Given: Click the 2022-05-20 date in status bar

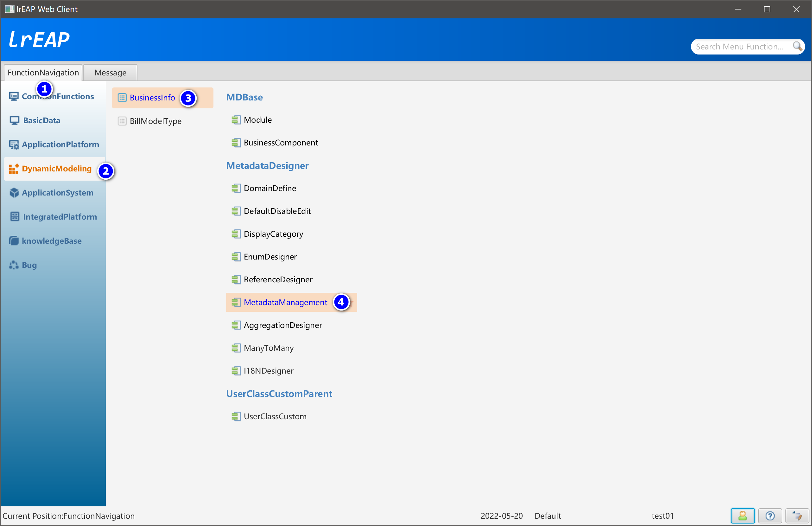Looking at the screenshot, I should coord(502,516).
